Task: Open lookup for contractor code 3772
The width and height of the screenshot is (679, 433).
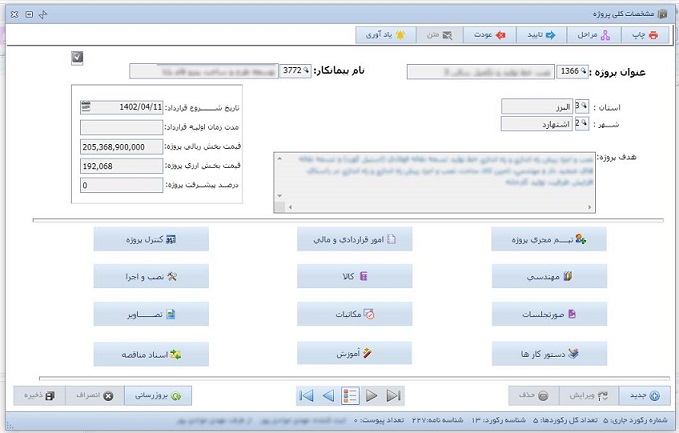Action: [306, 71]
